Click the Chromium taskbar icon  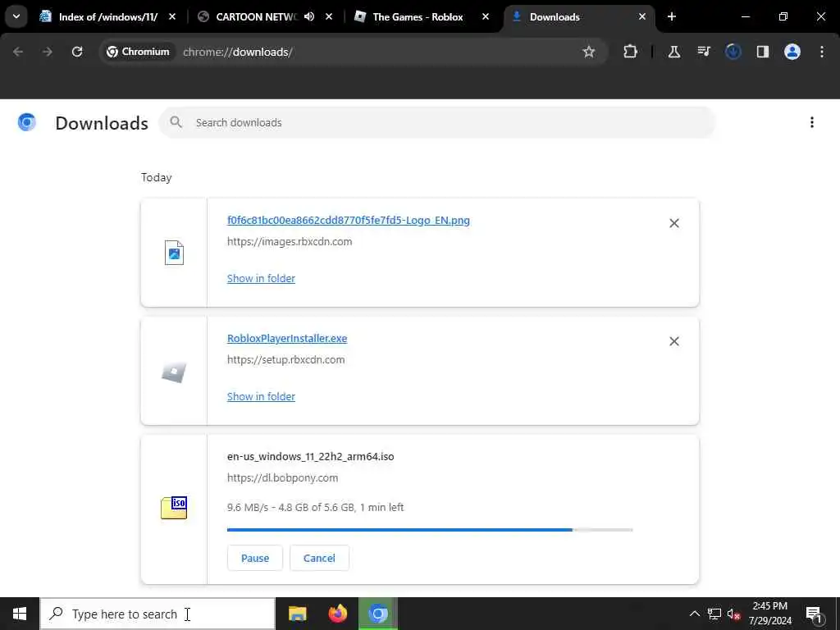(x=378, y=614)
